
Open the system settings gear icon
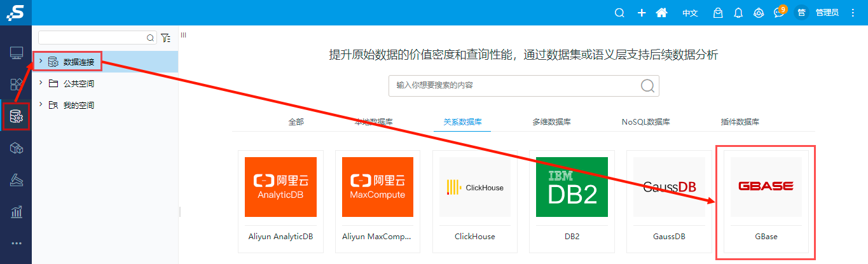click(x=758, y=13)
